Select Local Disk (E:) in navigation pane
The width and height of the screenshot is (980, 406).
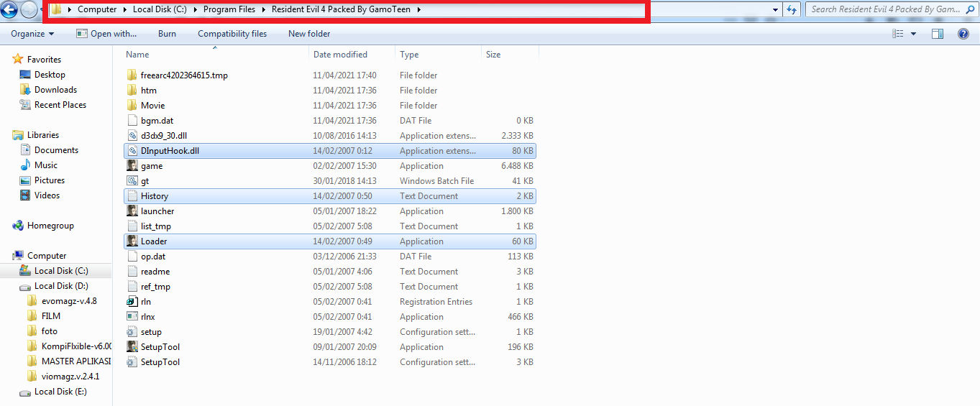coord(60,392)
